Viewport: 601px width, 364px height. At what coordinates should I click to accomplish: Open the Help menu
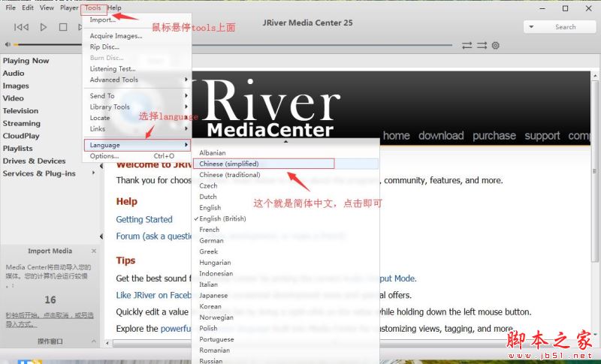click(114, 8)
